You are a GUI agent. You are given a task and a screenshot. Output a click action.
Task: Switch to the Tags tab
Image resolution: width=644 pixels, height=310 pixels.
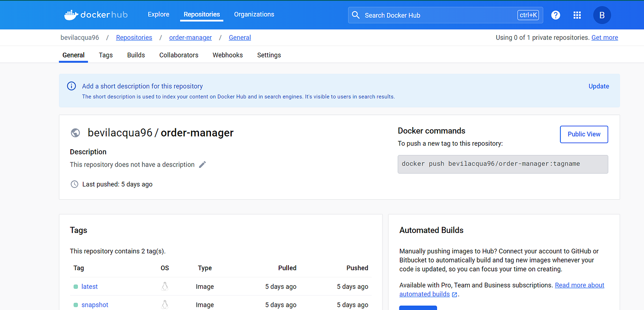106,55
